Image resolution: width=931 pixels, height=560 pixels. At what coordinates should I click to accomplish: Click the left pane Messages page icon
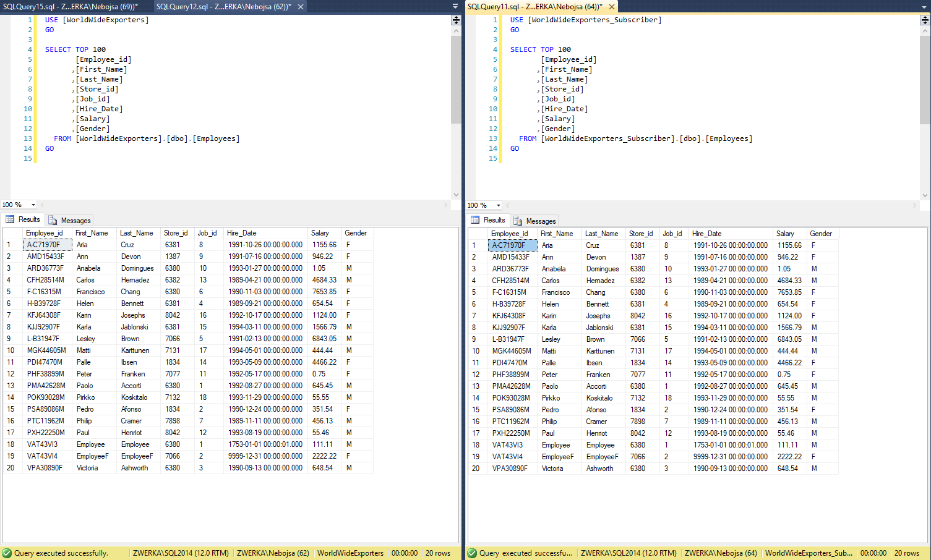(x=53, y=221)
